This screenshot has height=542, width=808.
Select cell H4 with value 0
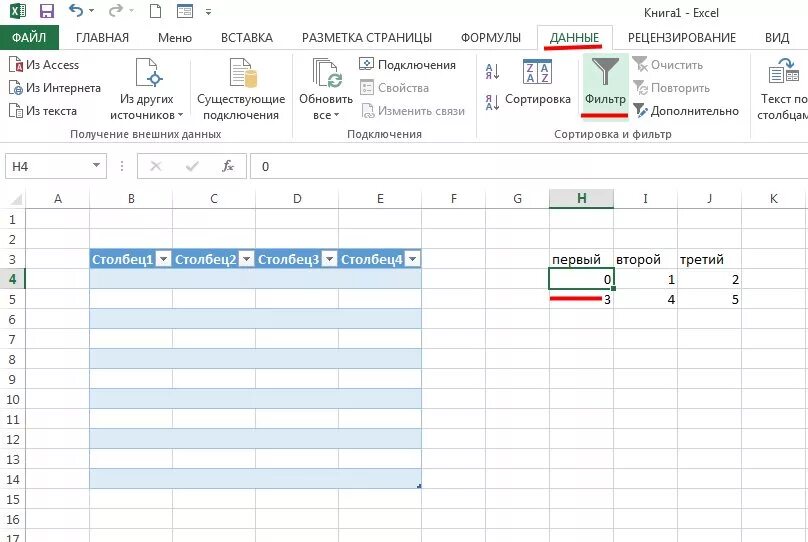click(581, 279)
